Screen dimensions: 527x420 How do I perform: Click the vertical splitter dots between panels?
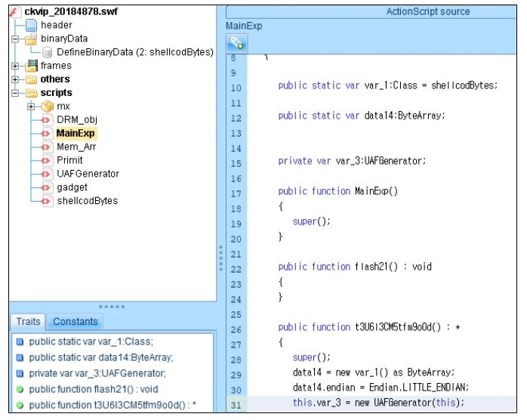point(220,258)
